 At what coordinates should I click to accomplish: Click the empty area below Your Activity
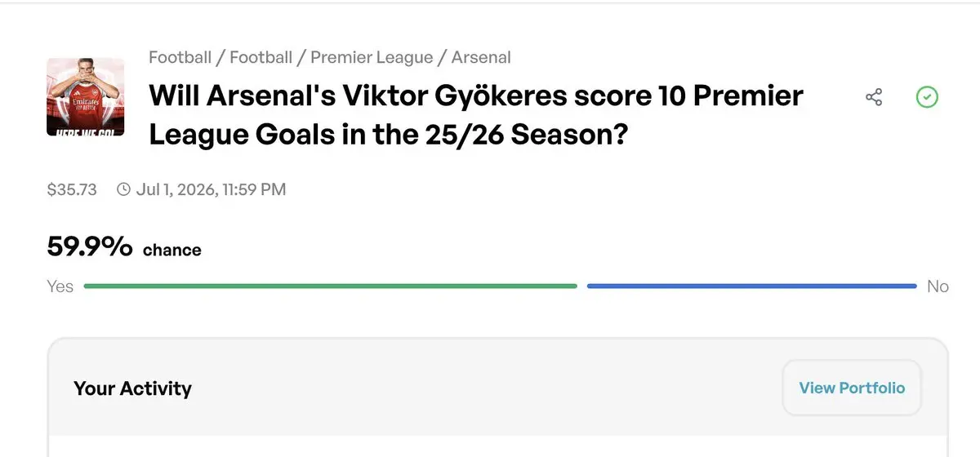(x=498, y=445)
